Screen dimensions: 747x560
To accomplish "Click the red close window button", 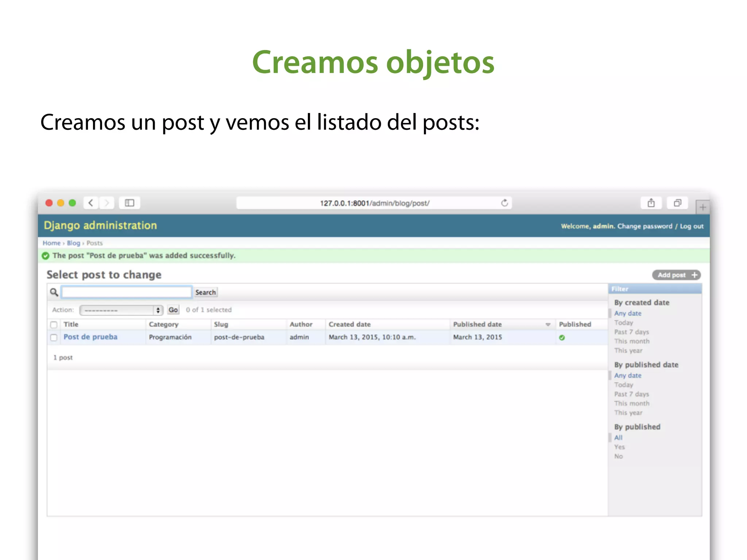I will pyautogui.click(x=49, y=203).
